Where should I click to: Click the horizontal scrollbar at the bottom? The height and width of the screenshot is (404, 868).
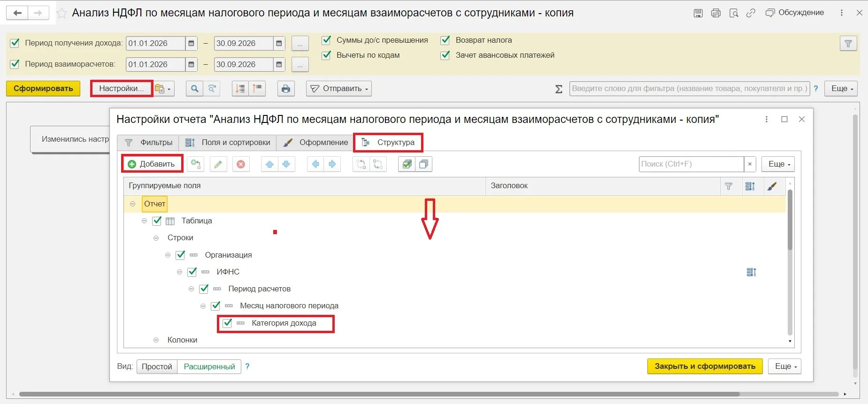click(379, 394)
